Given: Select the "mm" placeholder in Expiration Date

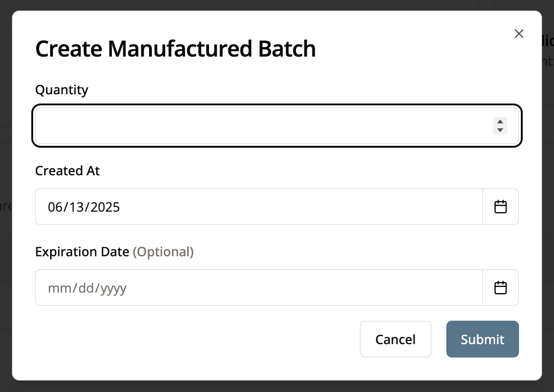Looking at the screenshot, I should pyautogui.click(x=57, y=288).
